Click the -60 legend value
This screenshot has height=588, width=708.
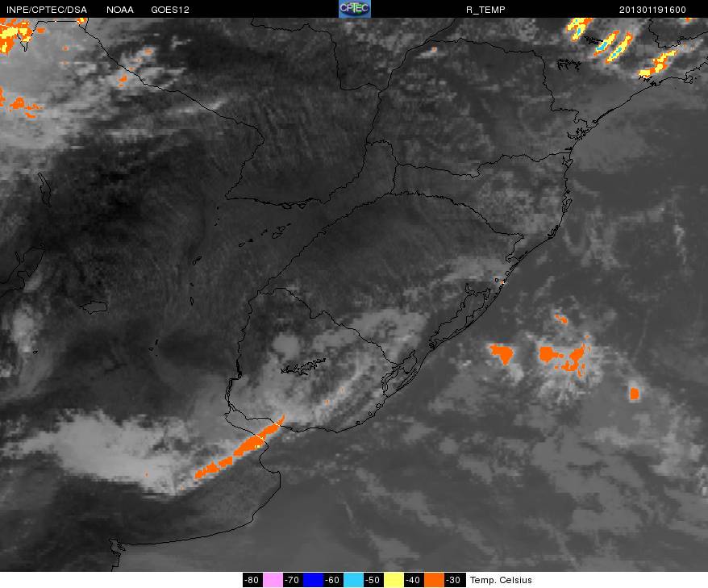[x=333, y=580]
